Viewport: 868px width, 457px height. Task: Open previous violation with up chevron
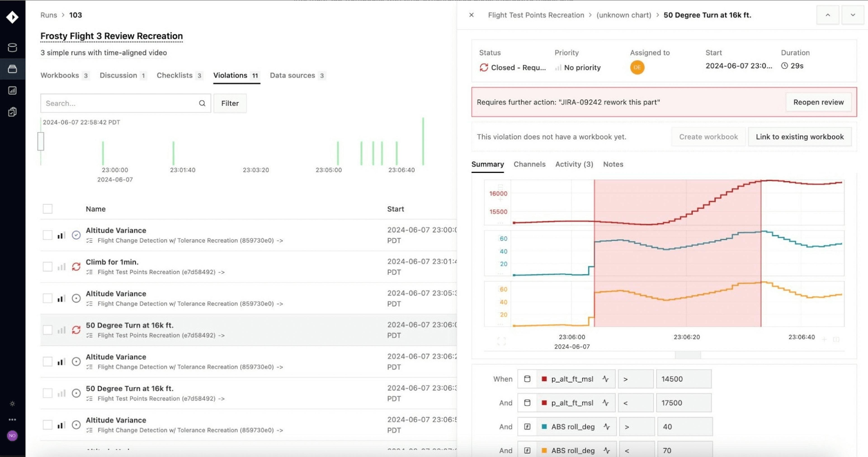[x=828, y=15]
